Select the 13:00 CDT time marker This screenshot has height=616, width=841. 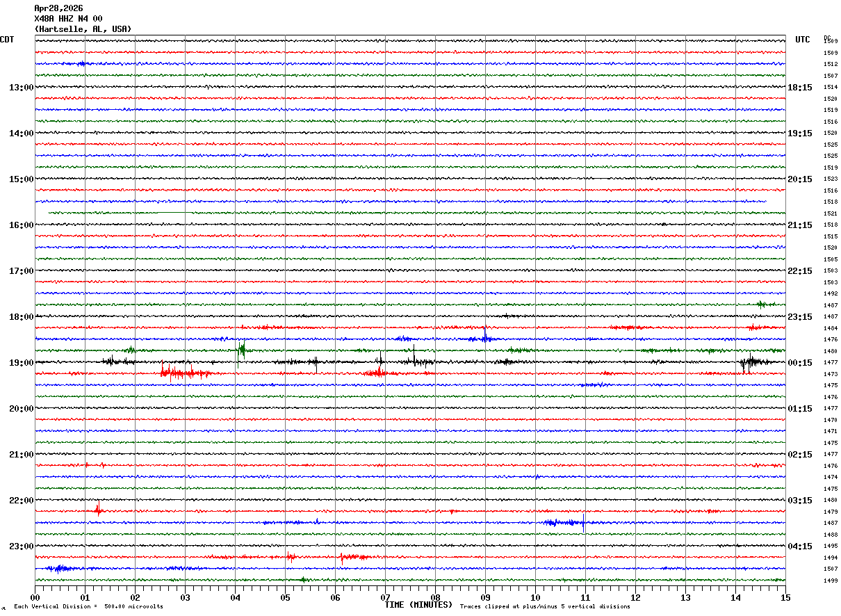pos(21,88)
